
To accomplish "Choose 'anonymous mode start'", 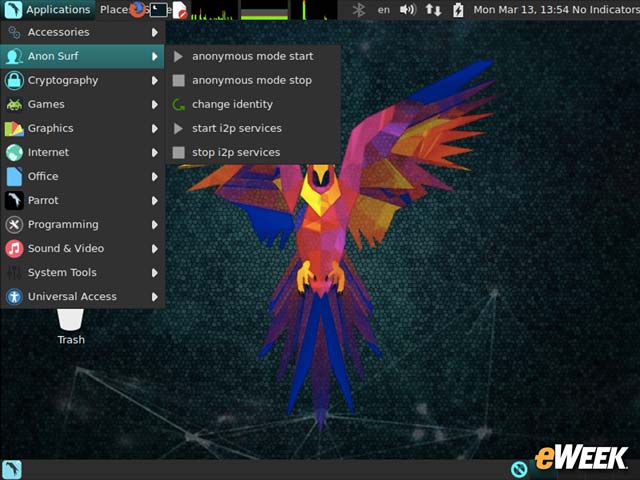I will [x=253, y=56].
